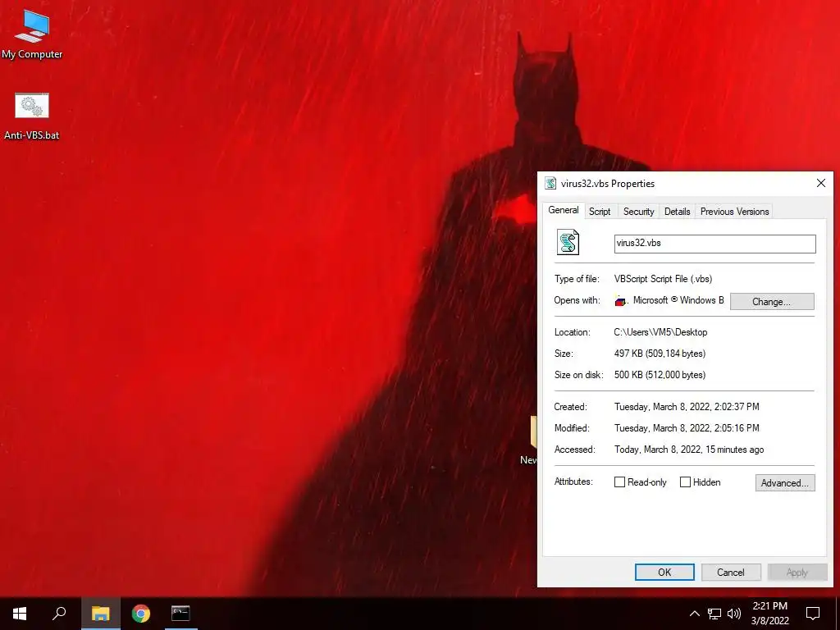Click the virus32.vbs filename field
The image size is (840, 630).
(x=714, y=244)
